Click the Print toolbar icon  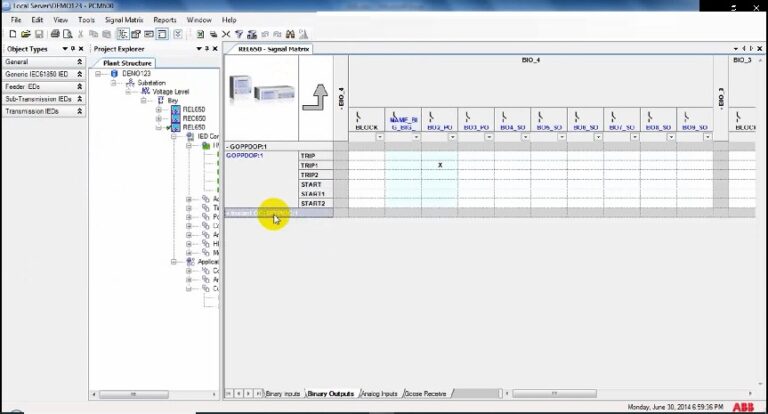[x=55, y=34]
